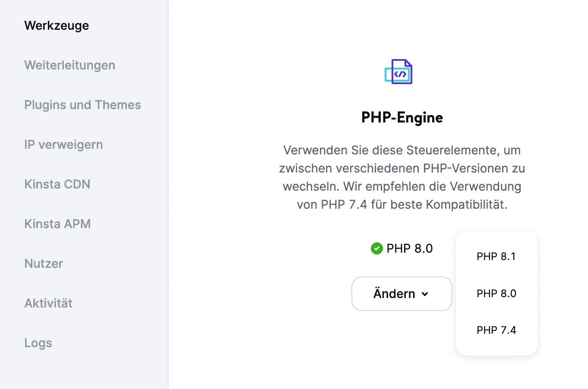Open the Logs section
Image resolution: width=588 pixels, height=389 pixels.
click(x=38, y=343)
